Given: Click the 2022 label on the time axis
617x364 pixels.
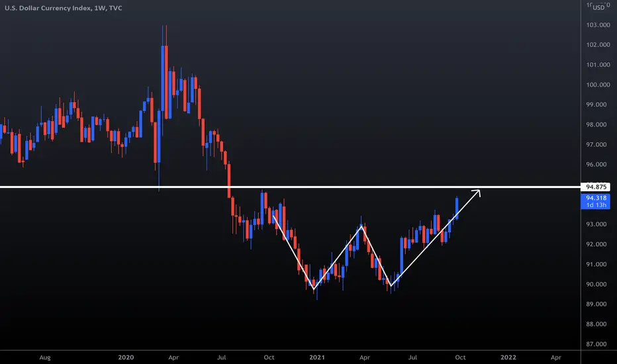Looking at the screenshot, I should (508, 357).
